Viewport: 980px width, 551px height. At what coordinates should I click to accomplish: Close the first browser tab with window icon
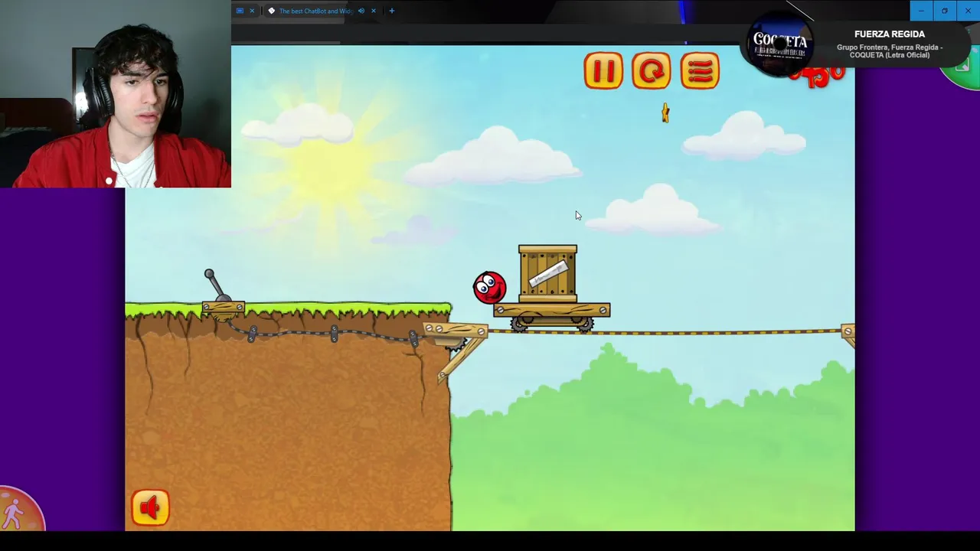coord(252,11)
